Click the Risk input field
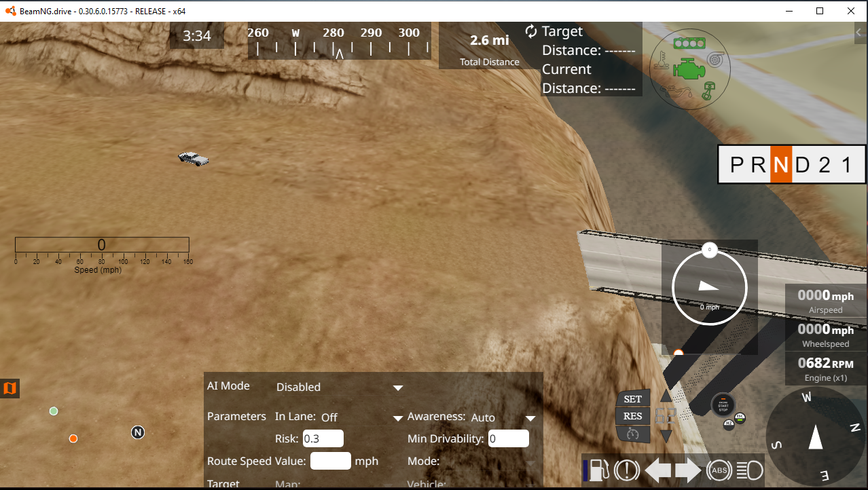The width and height of the screenshot is (868, 490). click(323, 438)
